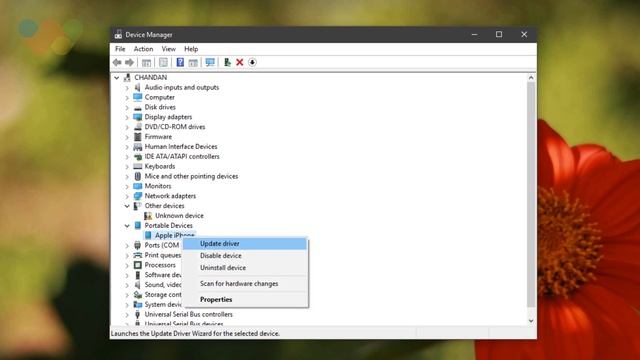
Task: Select the Firmware label
Action: coord(158,137)
